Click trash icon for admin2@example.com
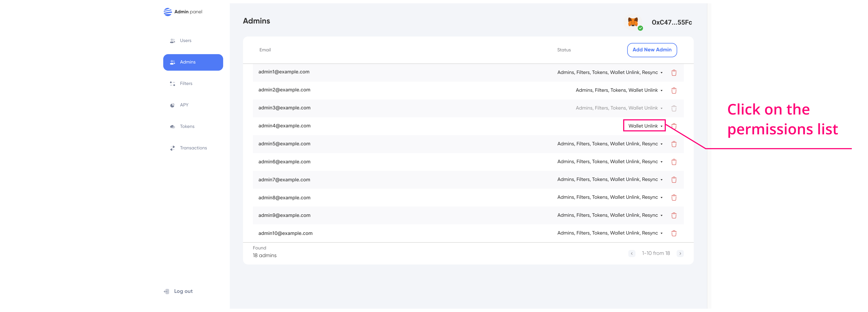 pyautogui.click(x=674, y=90)
